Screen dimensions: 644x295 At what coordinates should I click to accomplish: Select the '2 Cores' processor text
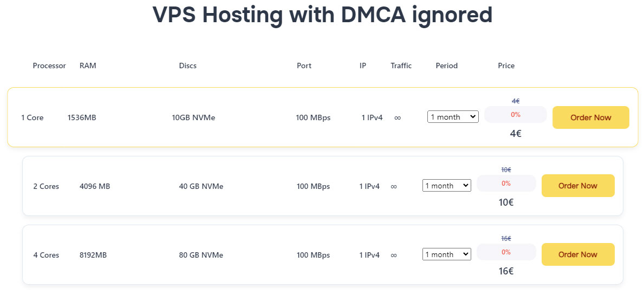[46, 186]
